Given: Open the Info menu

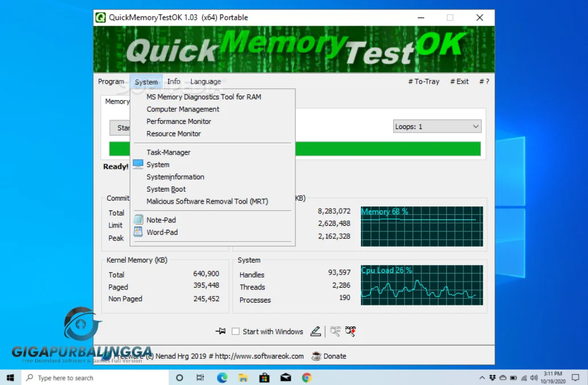Looking at the screenshot, I should (x=174, y=81).
